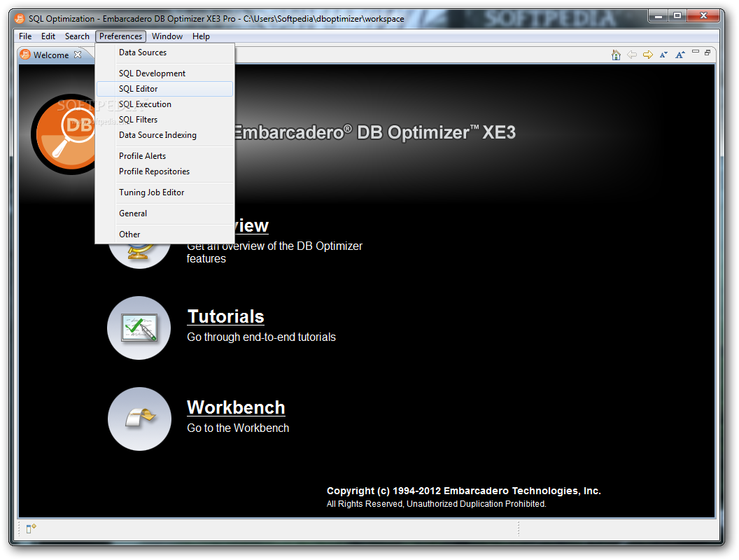Click 'Go to the Workbench' text
This screenshot has height=560, width=739.
pos(238,428)
